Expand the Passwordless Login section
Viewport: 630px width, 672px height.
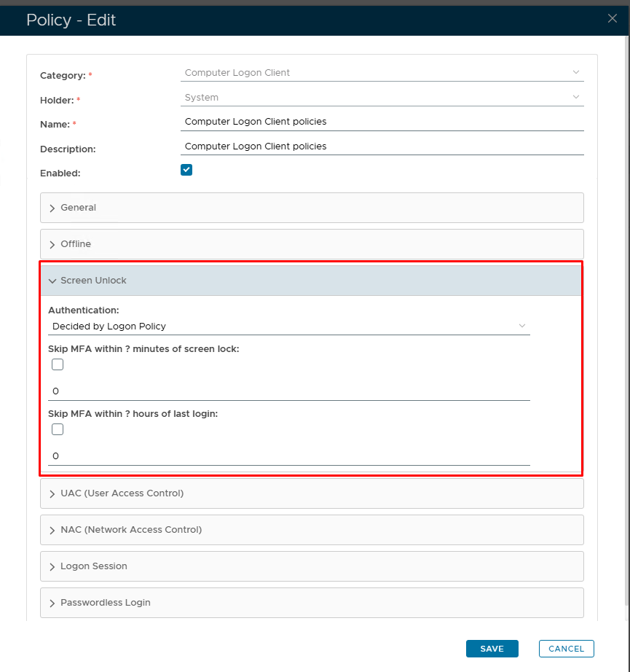point(312,603)
